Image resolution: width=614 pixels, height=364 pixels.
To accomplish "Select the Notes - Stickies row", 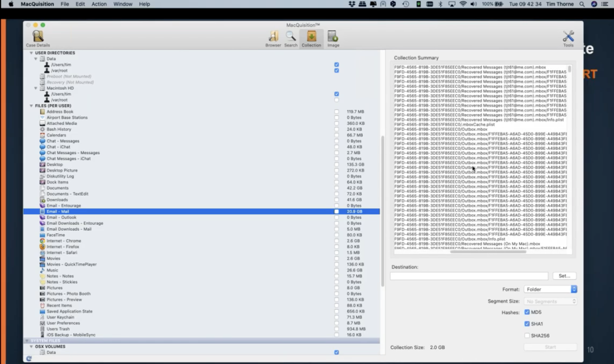I will coord(201,282).
